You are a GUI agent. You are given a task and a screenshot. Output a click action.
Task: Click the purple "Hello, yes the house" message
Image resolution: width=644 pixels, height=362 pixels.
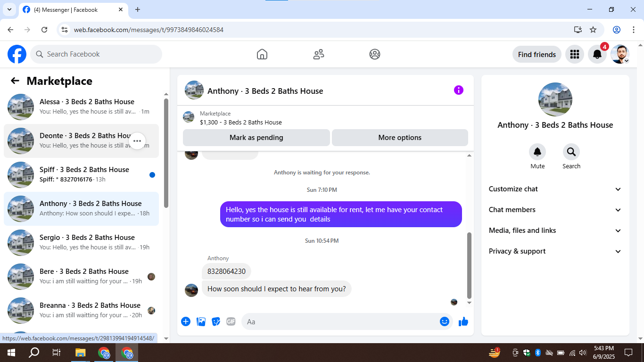pyautogui.click(x=341, y=214)
